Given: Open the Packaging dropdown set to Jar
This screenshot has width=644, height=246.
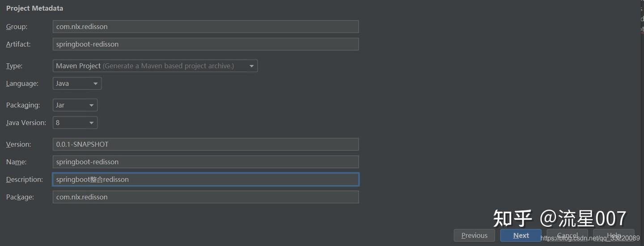Looking at the screenshot, I should coord(75,105).
